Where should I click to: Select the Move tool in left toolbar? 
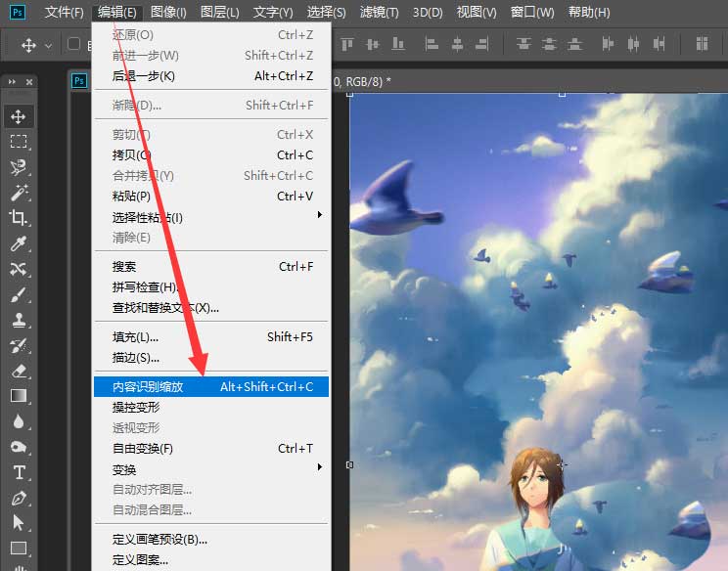[19, 116]
